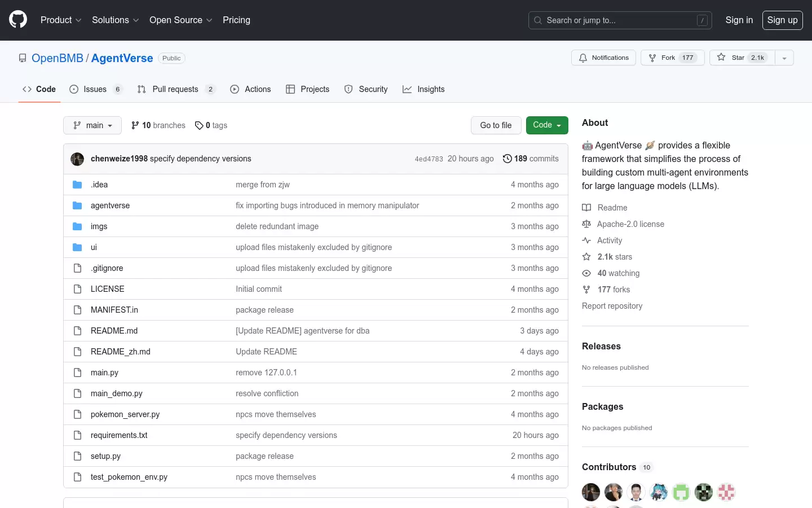Click the LICENSE file icon

point(77,289)
